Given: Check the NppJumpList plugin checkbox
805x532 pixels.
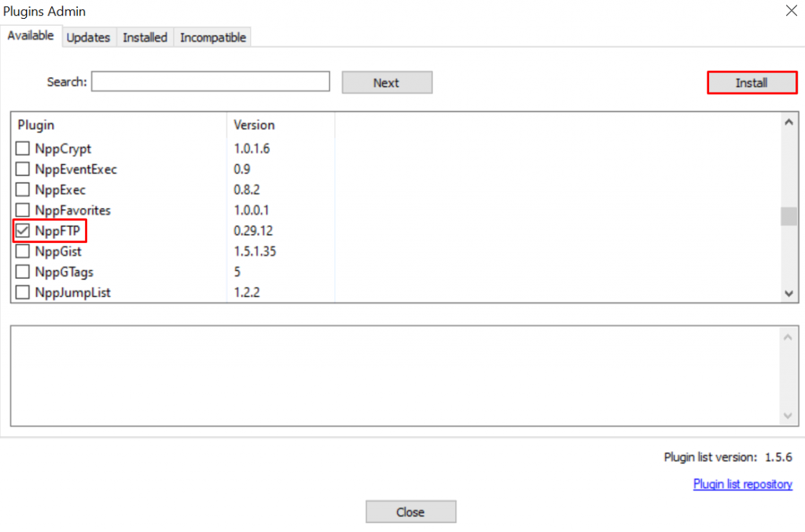Looking at the screenshot, I should click(x=23, y=292).
